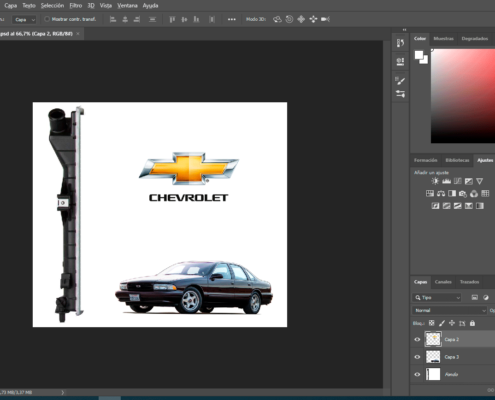The height and width of the screenshot is (400, 495).
Task: Add a Photo Filter camera adjustment
Action: (x=463, y=193)
